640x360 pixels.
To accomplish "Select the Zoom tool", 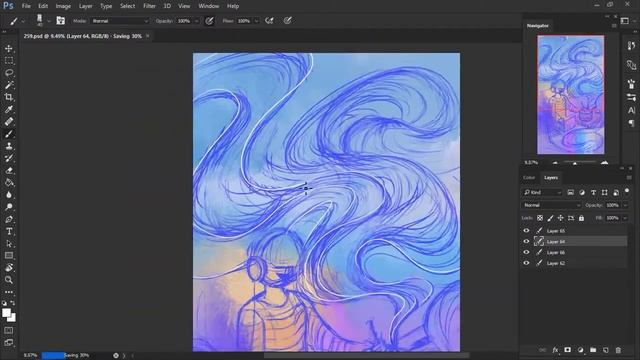I will 9,280.
